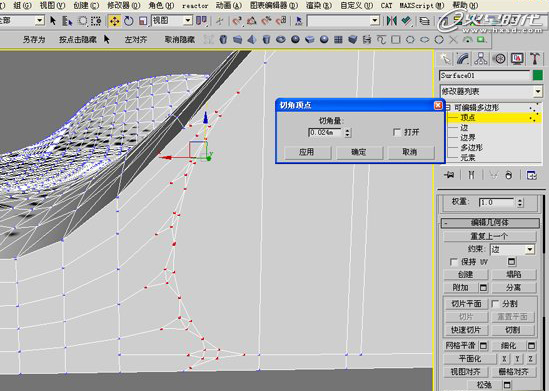The image size is (549, 391).
Task: Activate the Select and Move tool
Action: pyautogui.click(x=114, y=21)
